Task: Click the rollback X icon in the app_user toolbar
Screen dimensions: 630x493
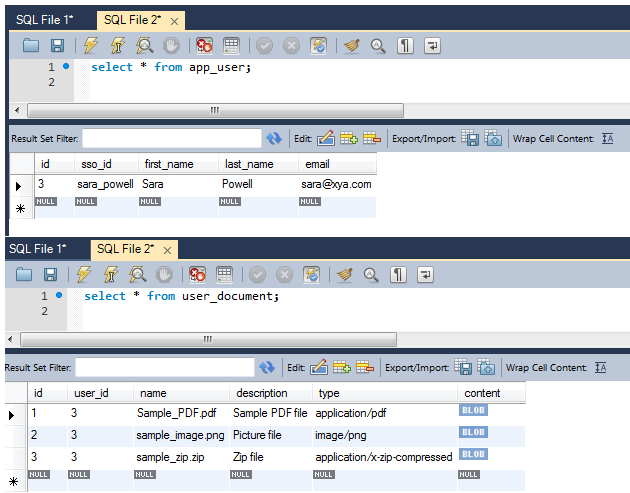Action: tap(291, 46)
